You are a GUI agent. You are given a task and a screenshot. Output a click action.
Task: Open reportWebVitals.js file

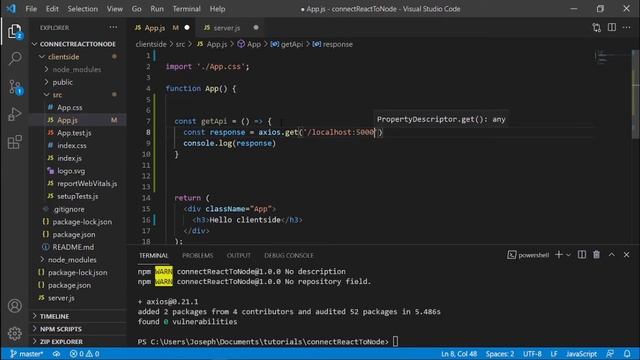[x=87, y=184]
